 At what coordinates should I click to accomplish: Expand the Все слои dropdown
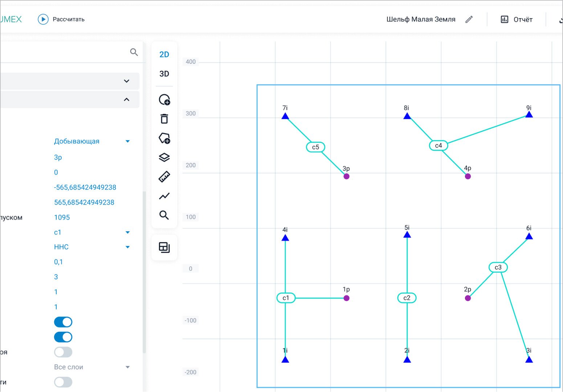tap(91, 367)
